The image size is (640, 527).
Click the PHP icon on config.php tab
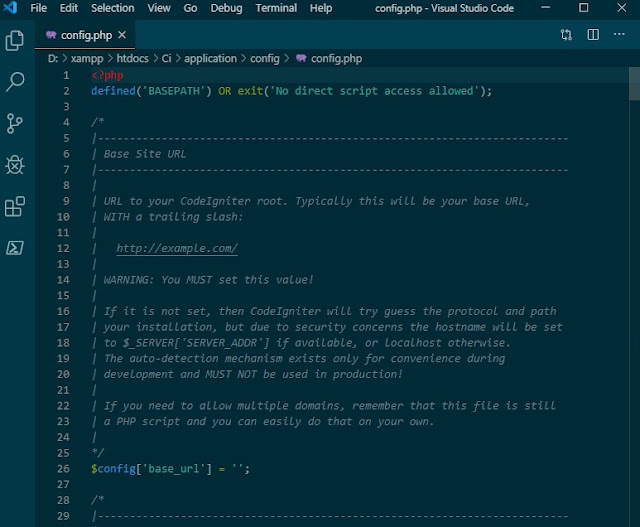[51, 35]
